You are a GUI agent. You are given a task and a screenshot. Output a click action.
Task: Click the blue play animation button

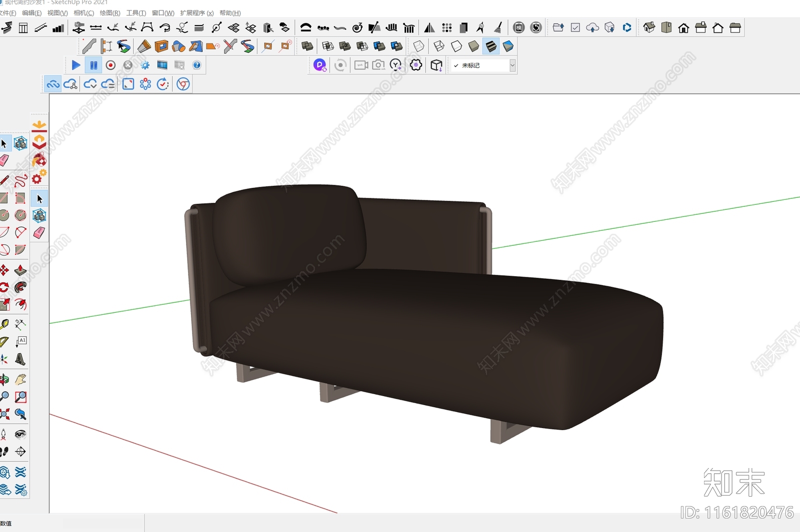(76, 65)
